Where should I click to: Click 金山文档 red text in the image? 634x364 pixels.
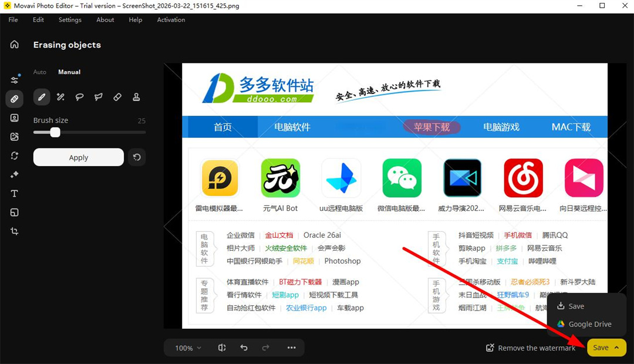(x=279, y=235)
